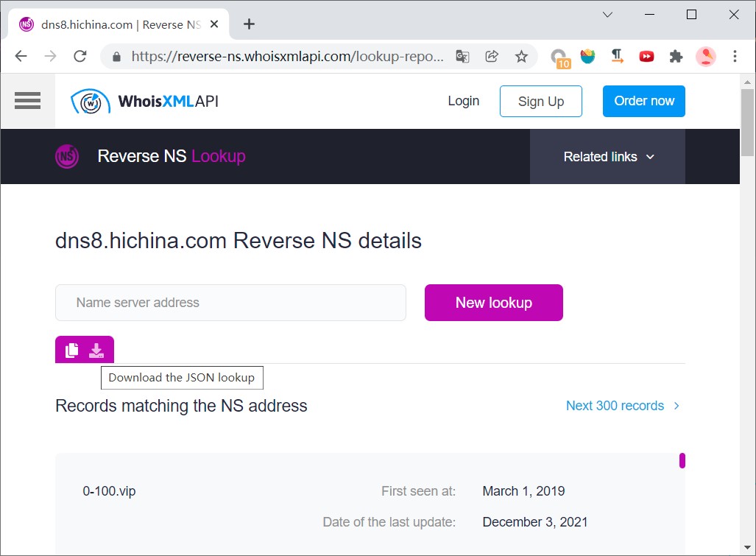
Task: Open the Chrome three-dot menu
Action: tap(735, 57)
